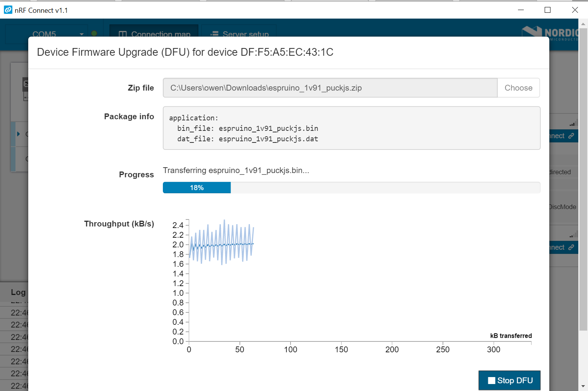Switch to the Server setup tab

[239, 34]
